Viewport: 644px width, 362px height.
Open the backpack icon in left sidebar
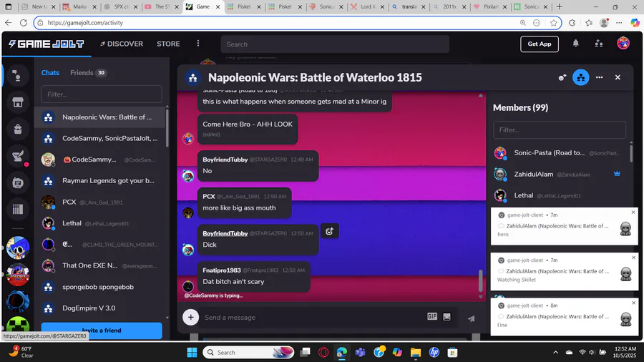[x=17, y=129]
